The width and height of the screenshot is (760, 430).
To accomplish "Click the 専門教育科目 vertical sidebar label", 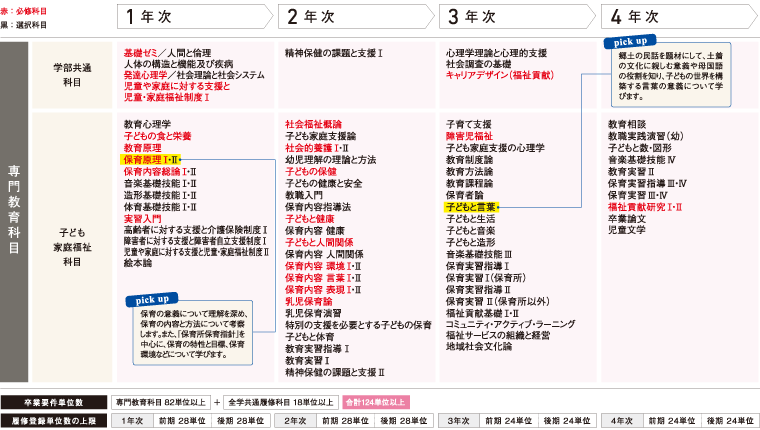I will 14,209.
